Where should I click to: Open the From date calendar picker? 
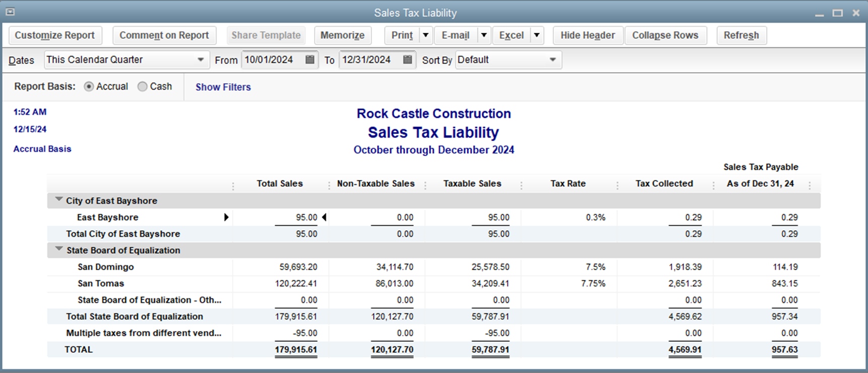(310, 59)
